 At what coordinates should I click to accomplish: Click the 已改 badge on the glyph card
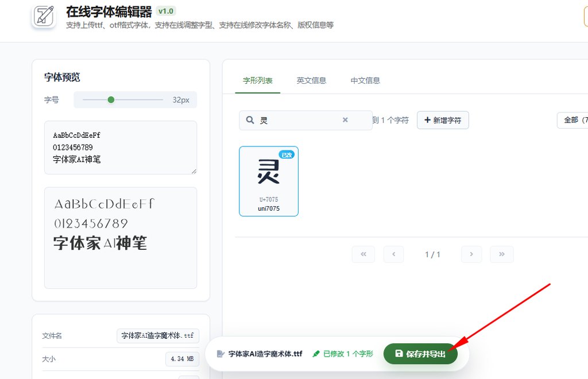click(287, 154)
